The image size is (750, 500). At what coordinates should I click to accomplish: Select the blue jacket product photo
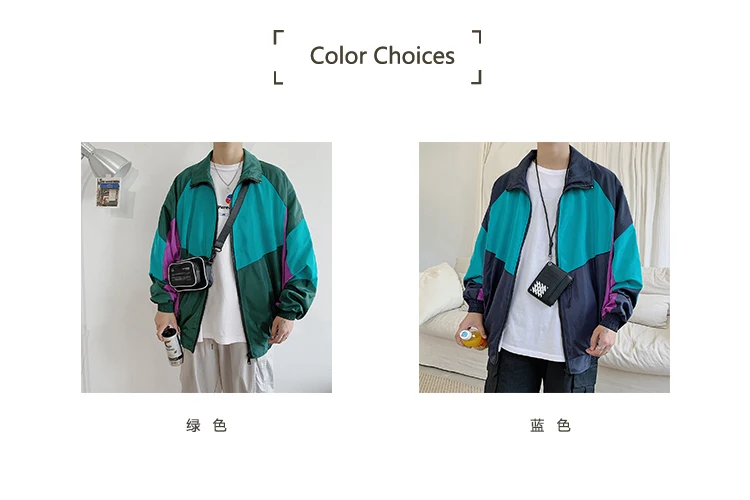point(544,267)
